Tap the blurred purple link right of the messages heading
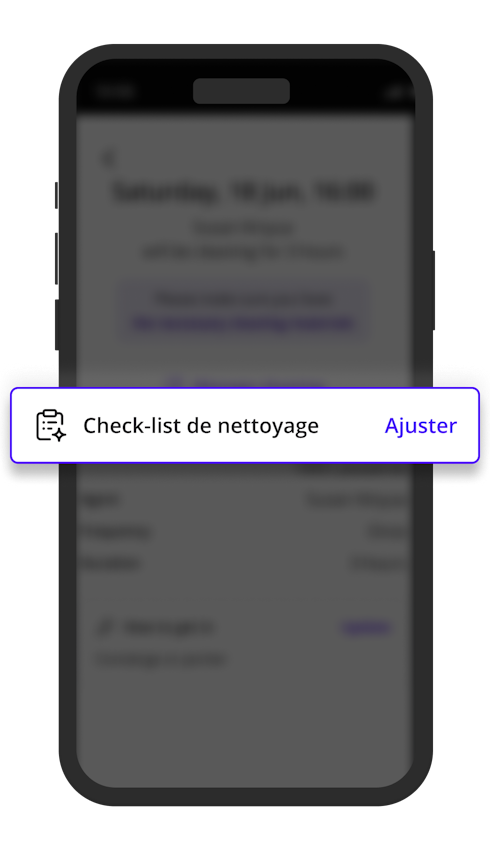490x850 pixels. [366, 628]
